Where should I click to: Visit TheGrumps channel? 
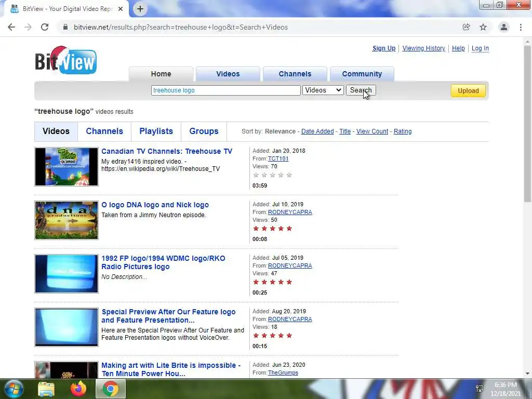(x=283, y=373)
